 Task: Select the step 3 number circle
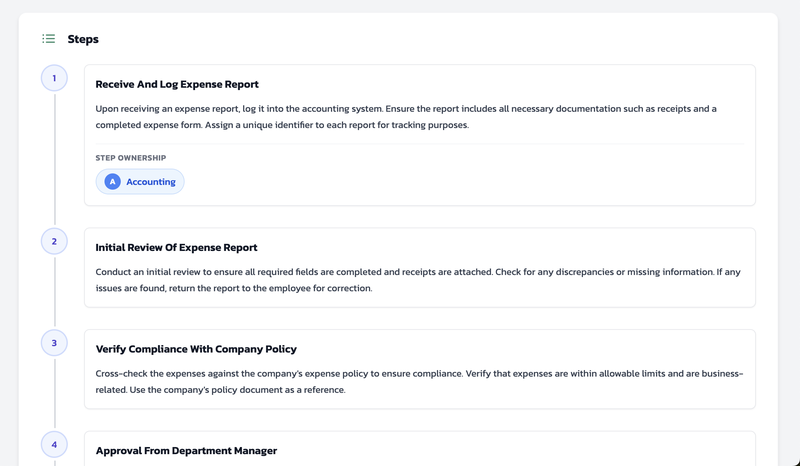(54, 343)
